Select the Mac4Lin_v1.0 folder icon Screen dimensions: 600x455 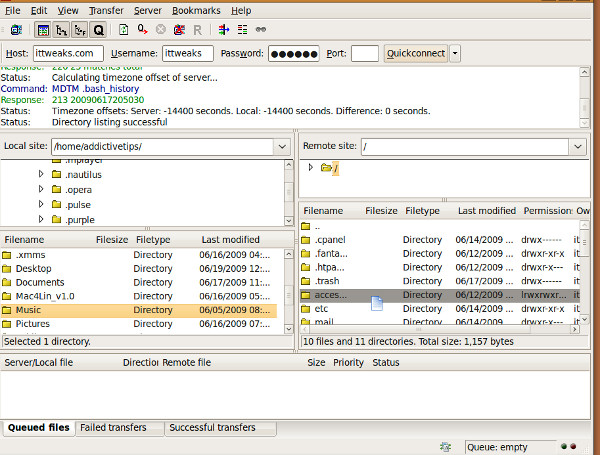[7, 296]
